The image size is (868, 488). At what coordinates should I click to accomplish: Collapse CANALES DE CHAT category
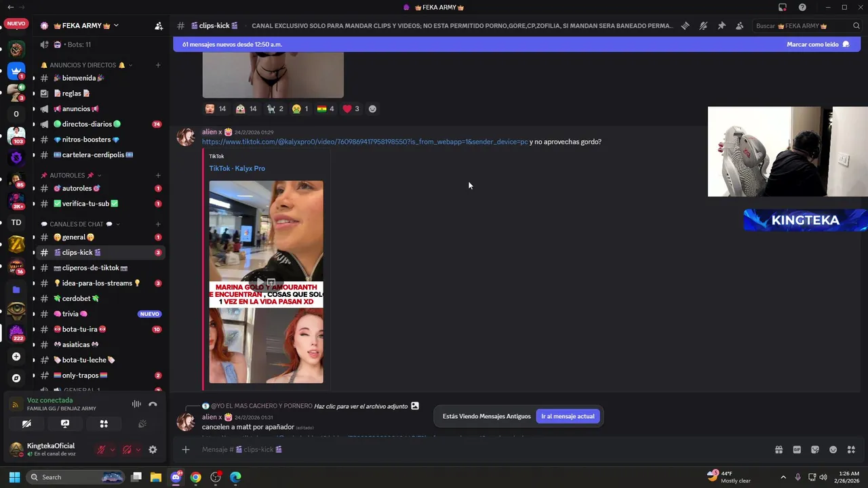pyautogui.click(x=80, y=224)
